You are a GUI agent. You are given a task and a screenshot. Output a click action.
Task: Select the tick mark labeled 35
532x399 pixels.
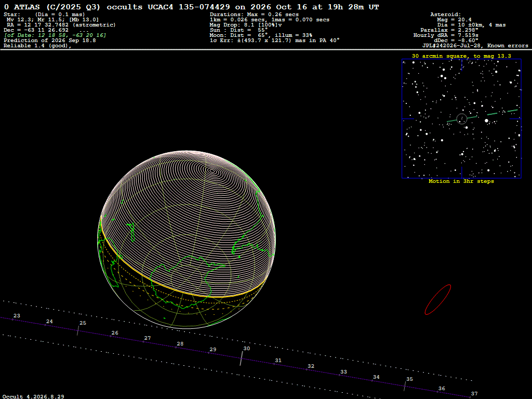(405, 386)
